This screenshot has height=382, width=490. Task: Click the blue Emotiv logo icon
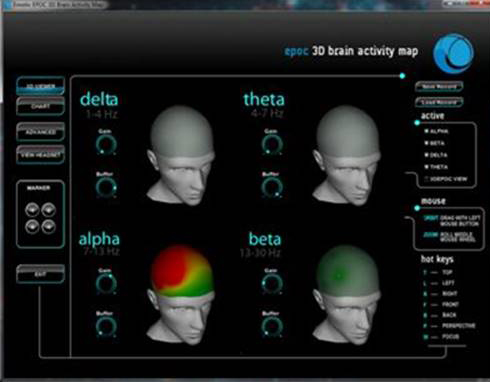click(453, 53)
